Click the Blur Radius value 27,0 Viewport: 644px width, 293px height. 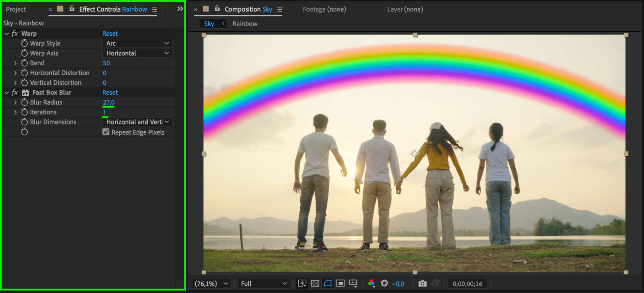point(109,102)
